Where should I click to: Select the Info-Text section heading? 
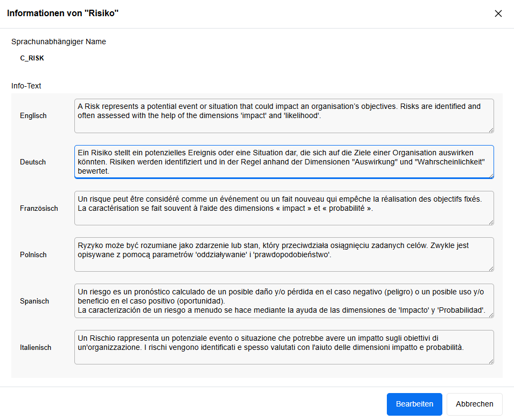tap(26, 86)
